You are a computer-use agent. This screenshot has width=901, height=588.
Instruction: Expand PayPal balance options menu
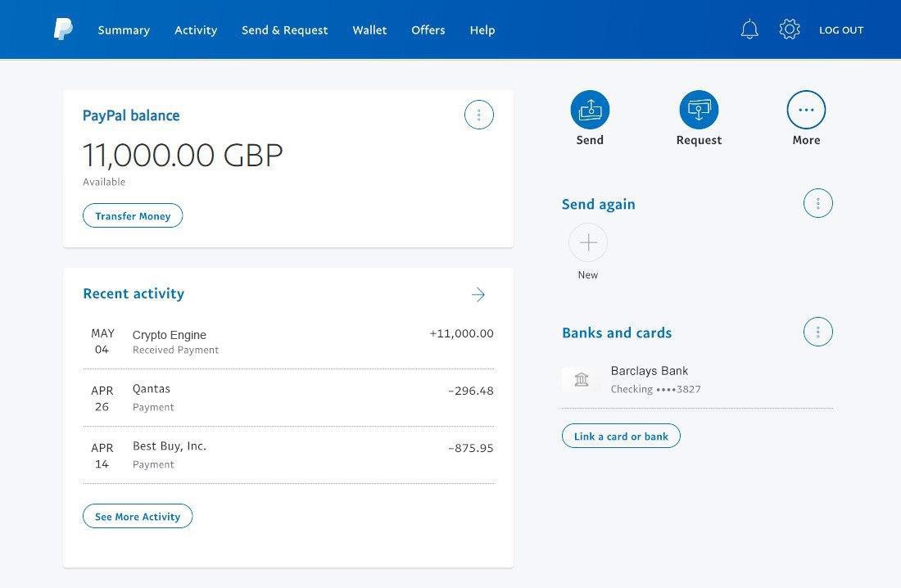click(479, 115)
